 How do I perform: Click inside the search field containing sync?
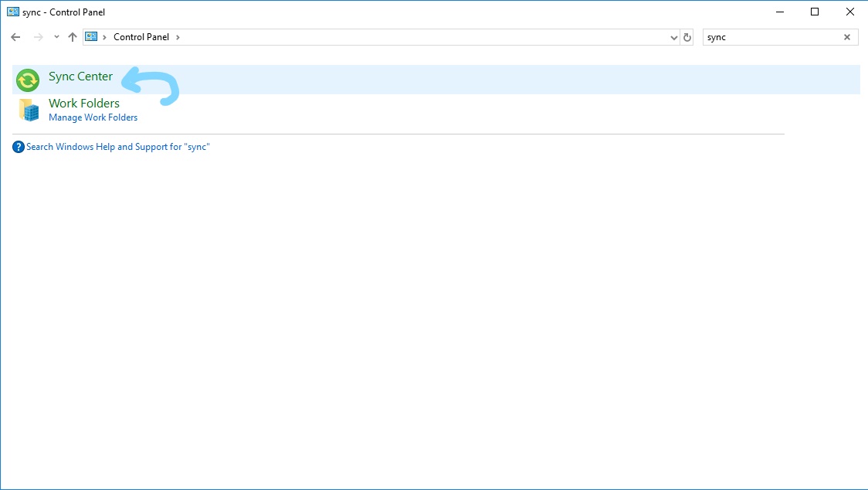[x=769, y=37]
